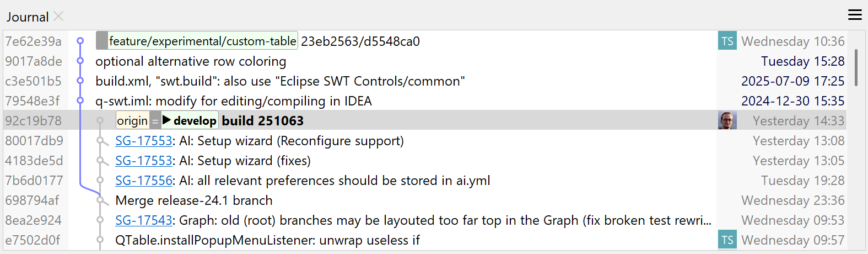Click the checked-out arrow beside develop
868x254 pixels.
pos(167,120)
